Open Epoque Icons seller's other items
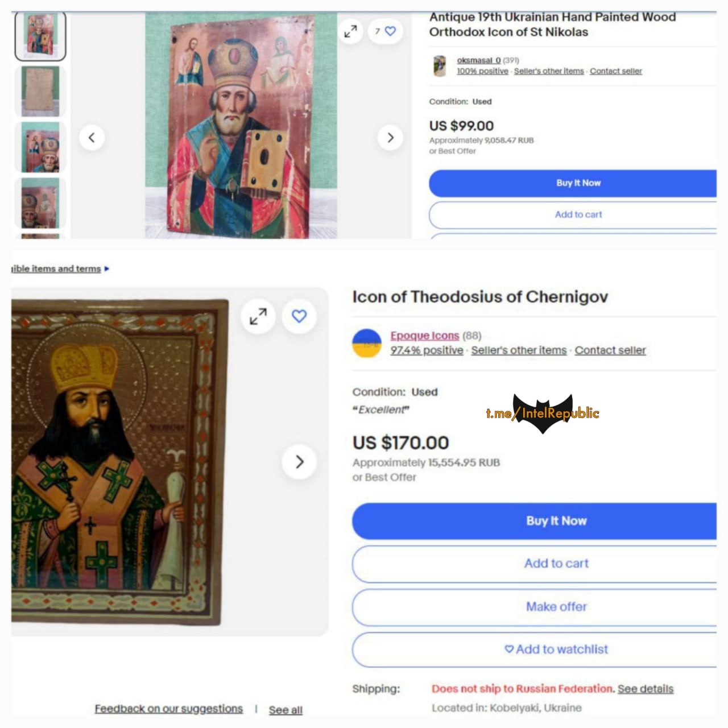This screenshot has width=728, height=728. click(x=519, y=350)
